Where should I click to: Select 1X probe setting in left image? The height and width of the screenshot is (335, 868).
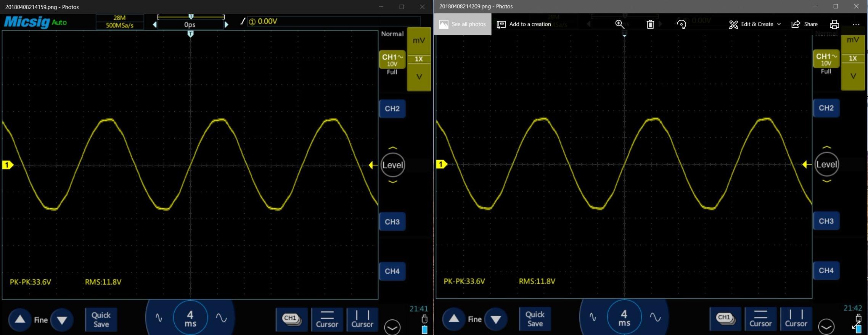419,59
